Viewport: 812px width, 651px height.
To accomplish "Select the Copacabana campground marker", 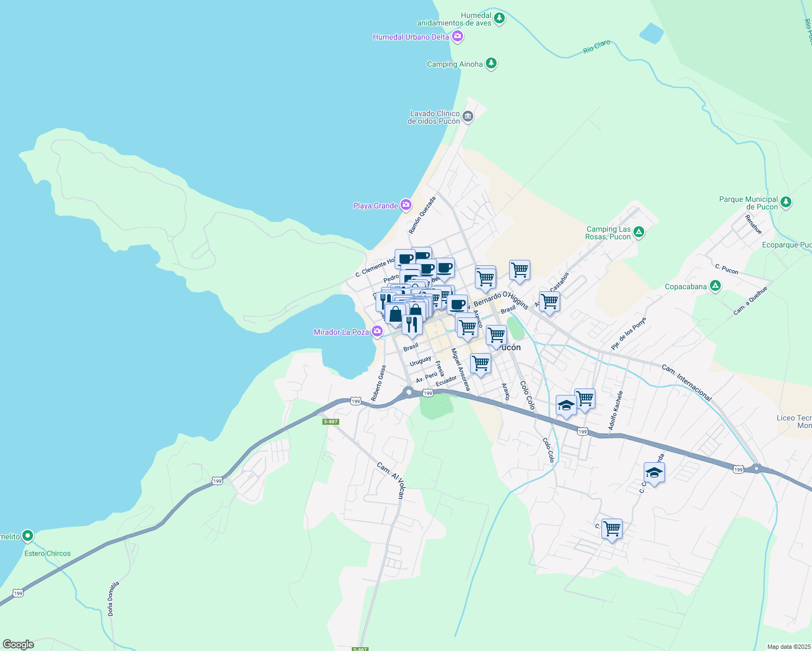I will (x=714, y=286).
